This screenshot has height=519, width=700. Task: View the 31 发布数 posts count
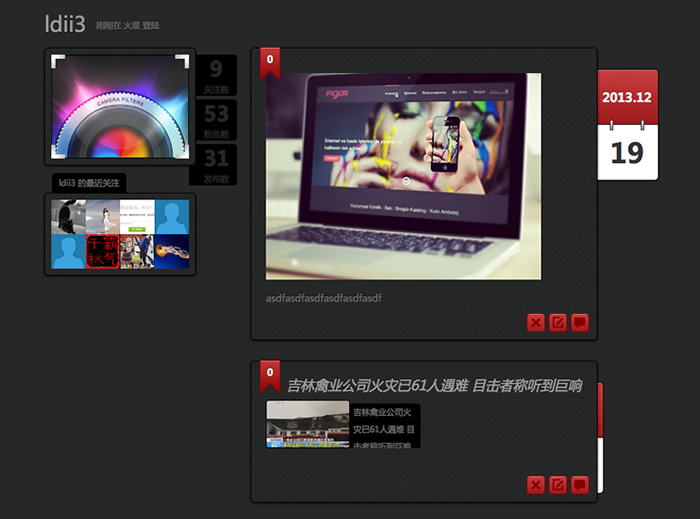(216, 164)
